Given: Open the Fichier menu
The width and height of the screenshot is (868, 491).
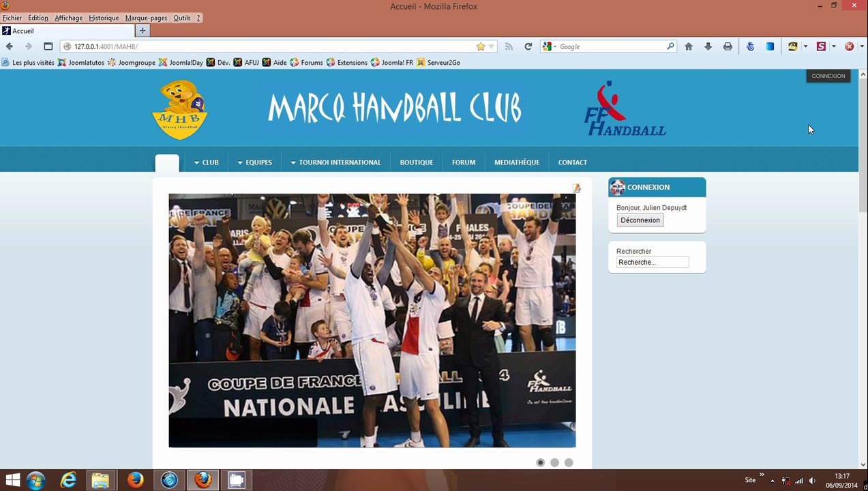Looking at the screenshot, I should pos(12,18).
